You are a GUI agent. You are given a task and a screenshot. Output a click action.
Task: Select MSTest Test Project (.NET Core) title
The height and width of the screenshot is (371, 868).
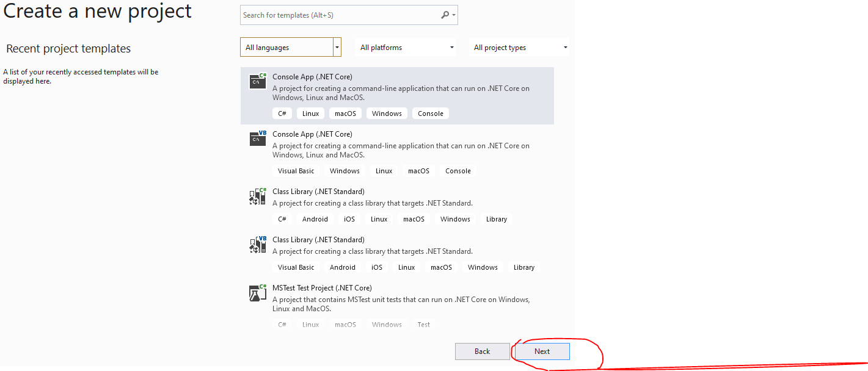point(322,288)
